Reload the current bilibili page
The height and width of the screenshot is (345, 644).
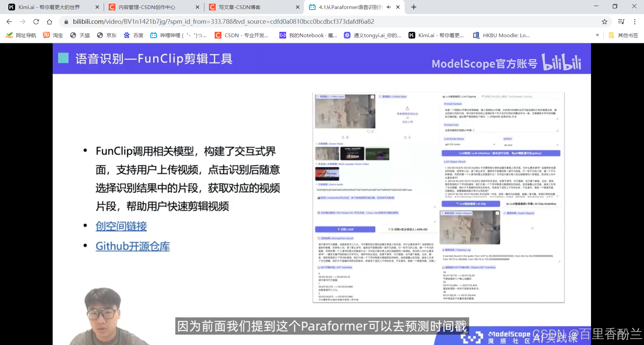point(36,22)
